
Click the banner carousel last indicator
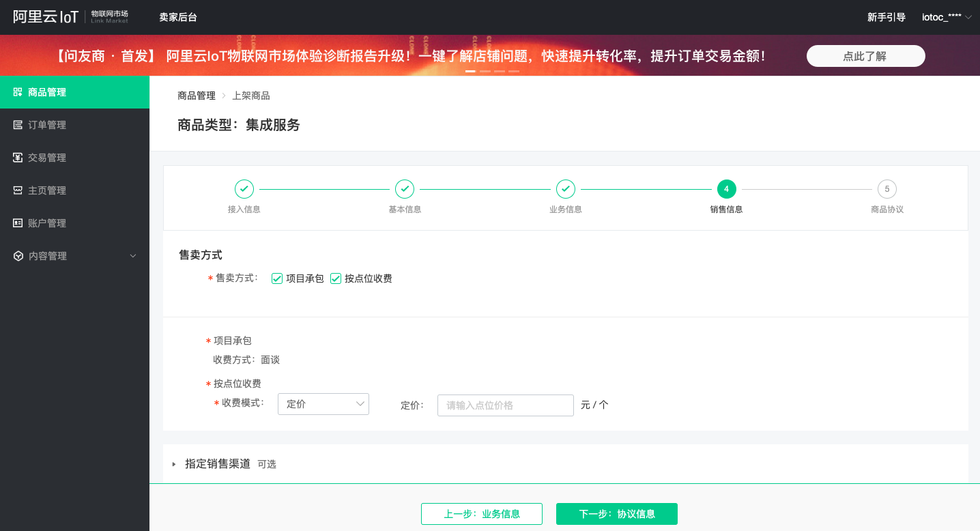coord(514,71)
